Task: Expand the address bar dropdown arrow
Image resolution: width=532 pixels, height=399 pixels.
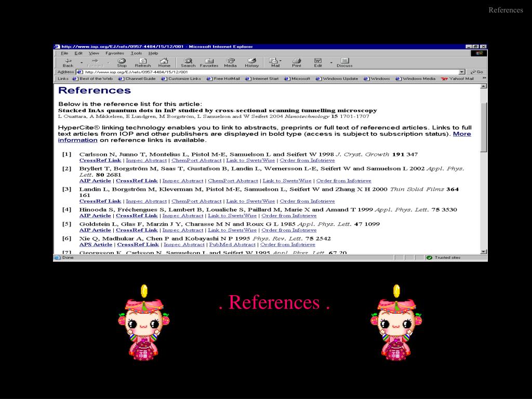Action: [x=462, y=72]
